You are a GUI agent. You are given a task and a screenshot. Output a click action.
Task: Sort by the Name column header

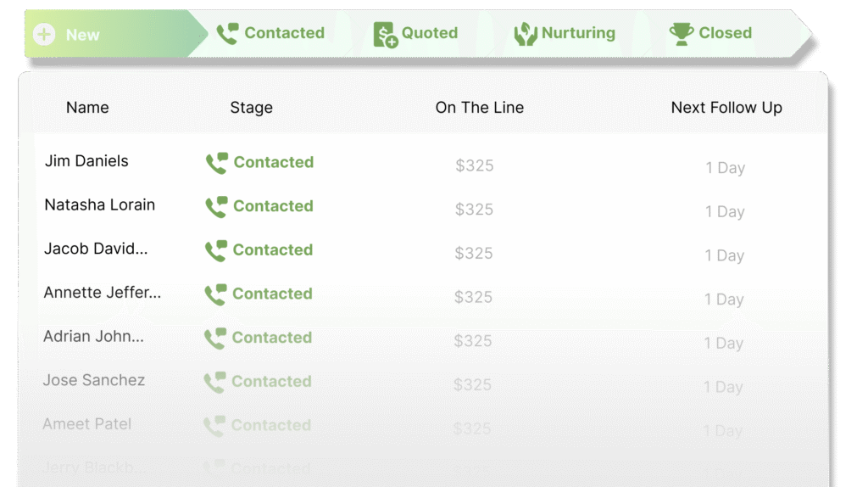click(87, 108)
